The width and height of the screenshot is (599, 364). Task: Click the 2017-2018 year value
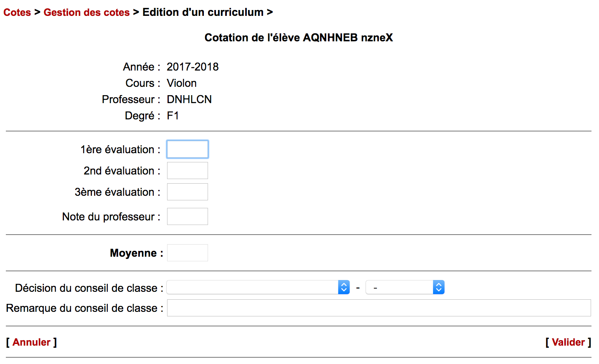pos(193,67)
